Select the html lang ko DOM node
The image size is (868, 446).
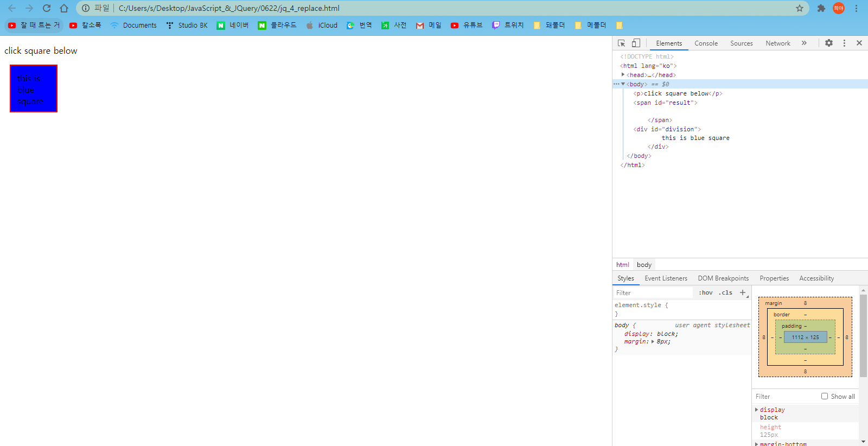[x=648, y=66]
